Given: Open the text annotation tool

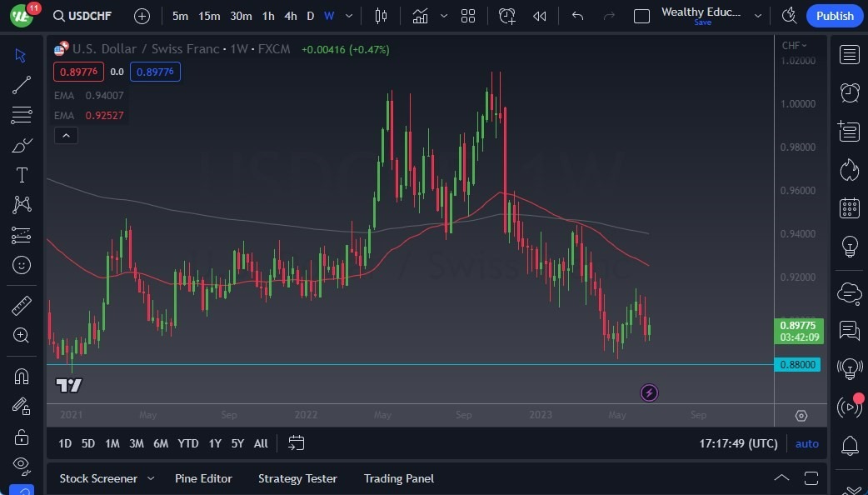Looking at the screenshot, I should point(21,175).
